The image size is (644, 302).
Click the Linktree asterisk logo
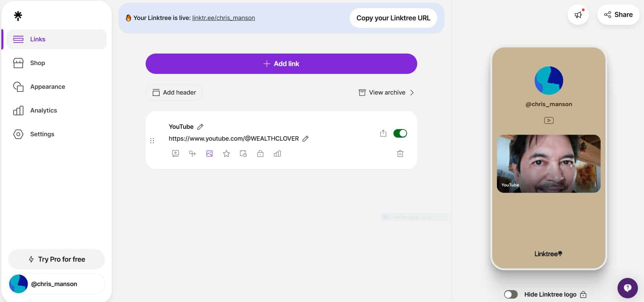(18, 16)
